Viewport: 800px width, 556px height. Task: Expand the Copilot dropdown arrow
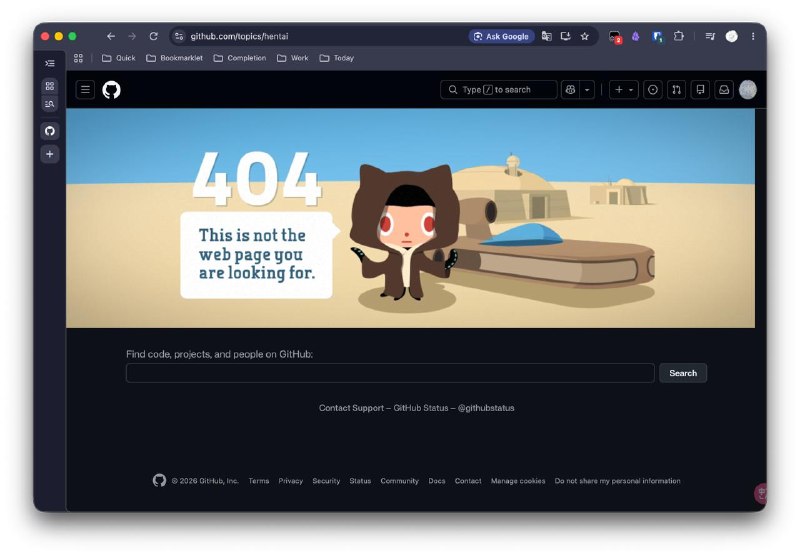pyautogui.click(x=587, y=90)
